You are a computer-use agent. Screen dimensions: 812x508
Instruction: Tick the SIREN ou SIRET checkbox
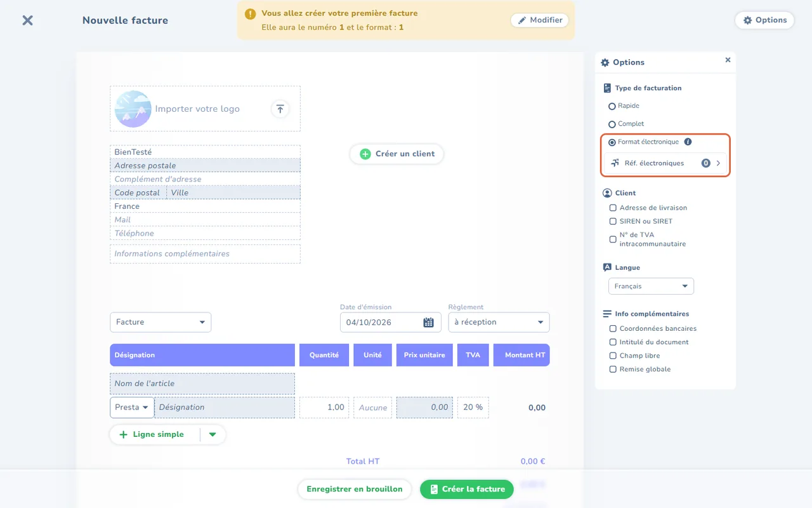(x=613, y=222)
